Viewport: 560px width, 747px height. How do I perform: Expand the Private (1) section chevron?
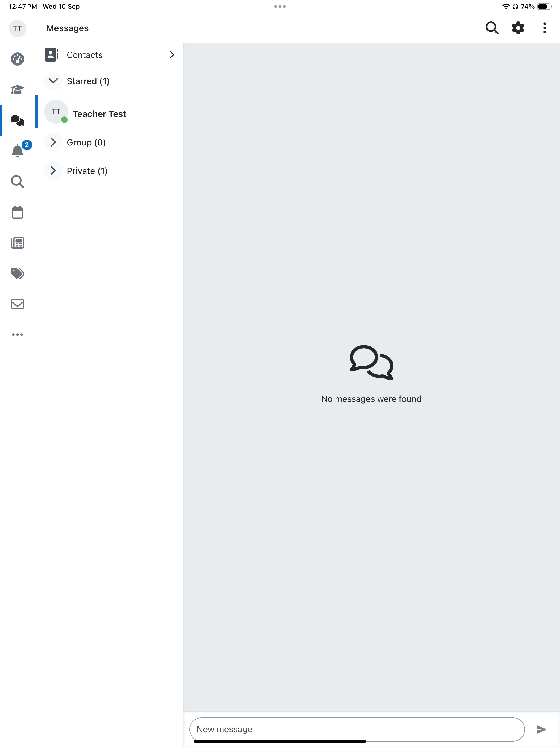tap(53, 171)
